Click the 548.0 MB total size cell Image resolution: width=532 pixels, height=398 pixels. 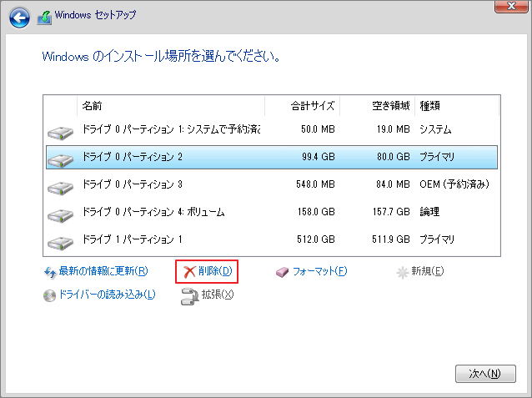pos(315,184)
